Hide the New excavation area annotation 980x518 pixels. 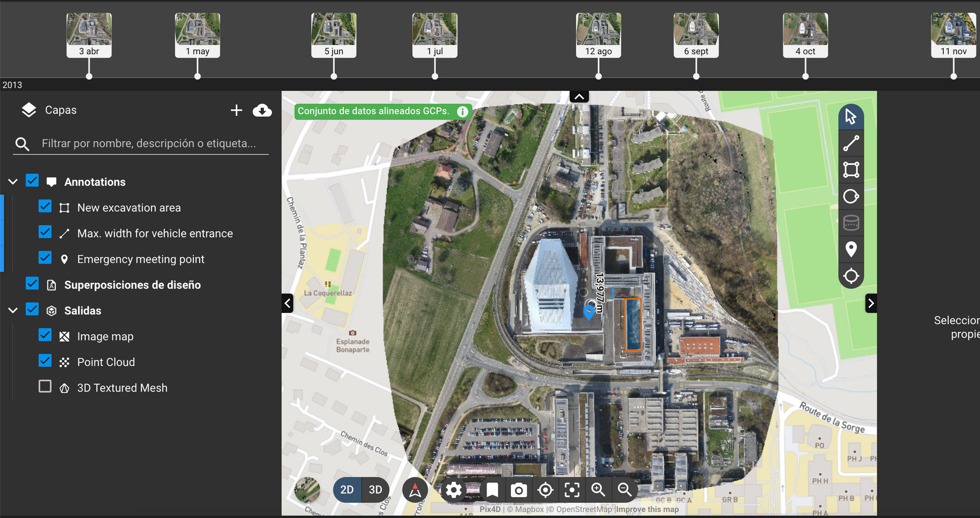[x=45, y=207]
